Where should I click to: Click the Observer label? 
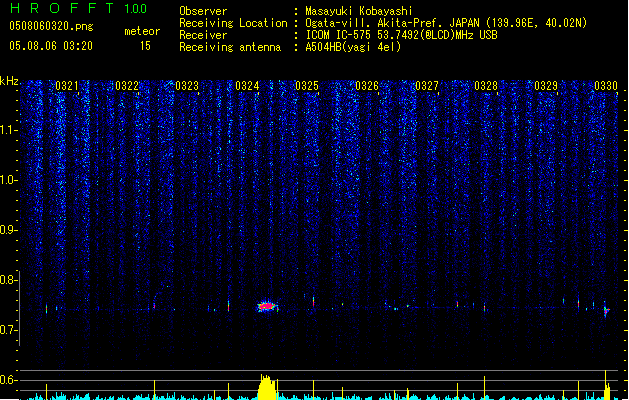pos(203,11)
